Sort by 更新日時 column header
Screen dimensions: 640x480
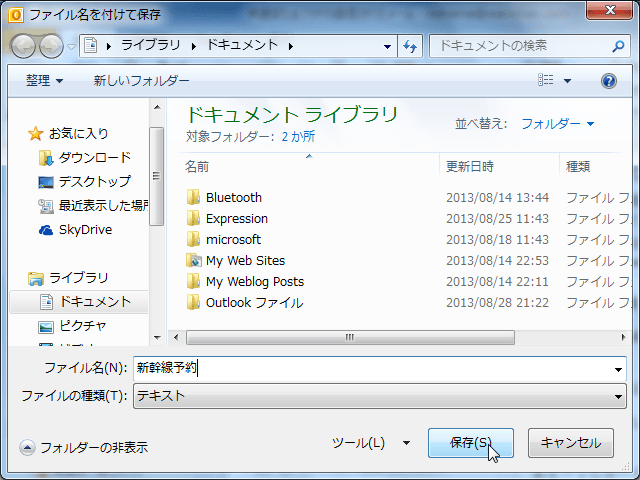pyautogui.click(x=470, y=167)
